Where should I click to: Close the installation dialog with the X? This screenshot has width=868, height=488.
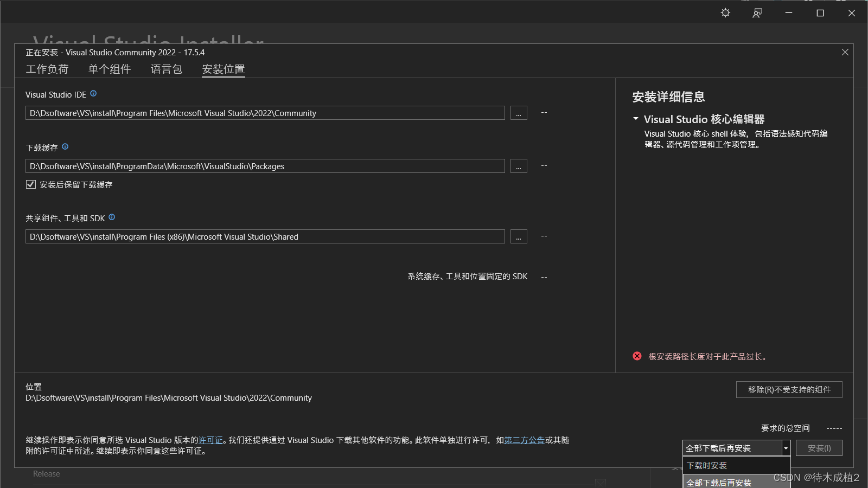pyautogui.click(x=845, y=52)
